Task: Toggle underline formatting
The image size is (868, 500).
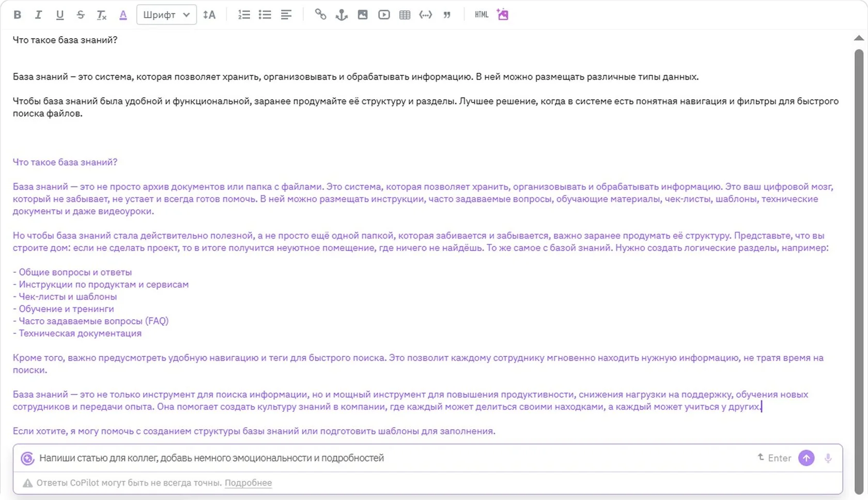Action: (59, 15)
